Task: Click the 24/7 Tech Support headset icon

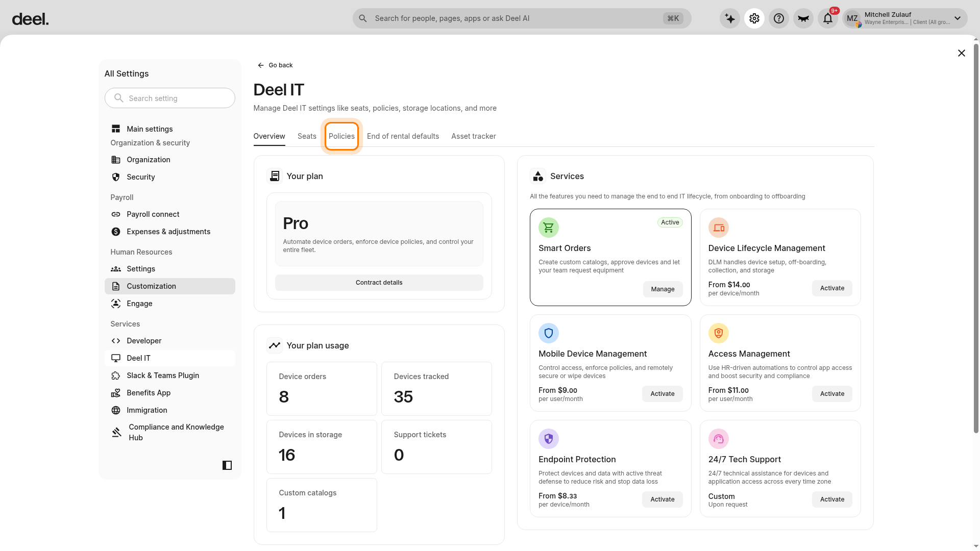Action: [719, 439]
